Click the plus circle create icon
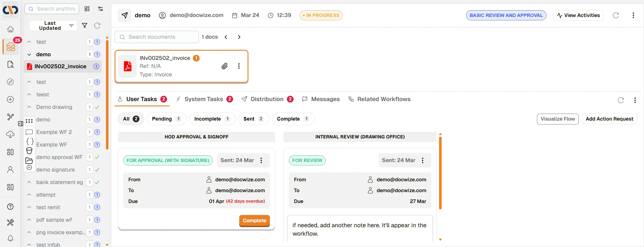This screenshot has height=247, width=644. tap(10, 99)
